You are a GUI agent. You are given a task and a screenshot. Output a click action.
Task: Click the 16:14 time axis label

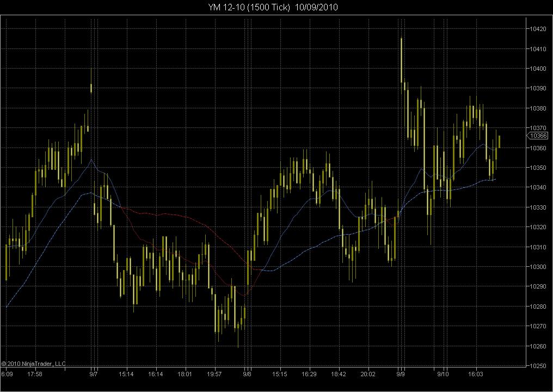155,374
